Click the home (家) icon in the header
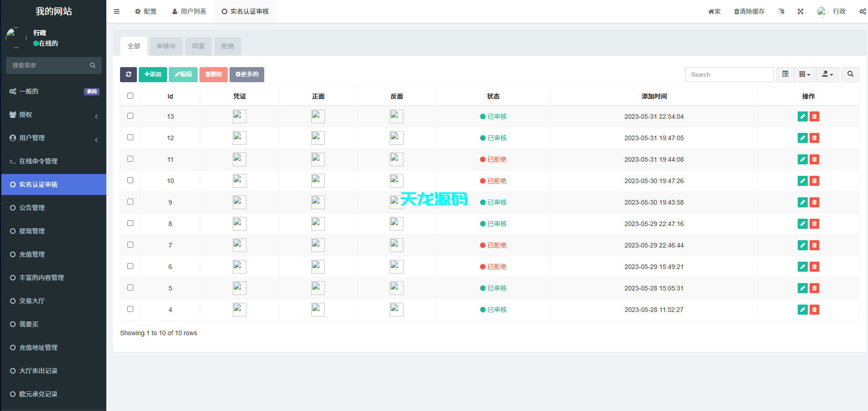Viewport: 868px width, 411px height. point(714,11)
